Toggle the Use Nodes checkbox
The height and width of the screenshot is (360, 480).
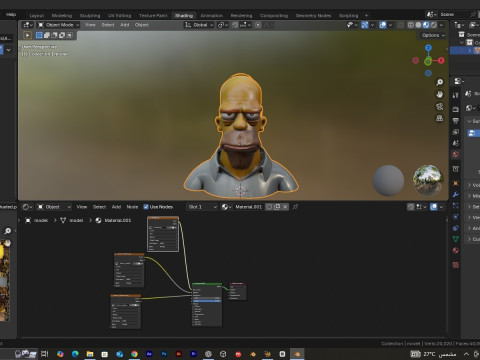[146, 207]
